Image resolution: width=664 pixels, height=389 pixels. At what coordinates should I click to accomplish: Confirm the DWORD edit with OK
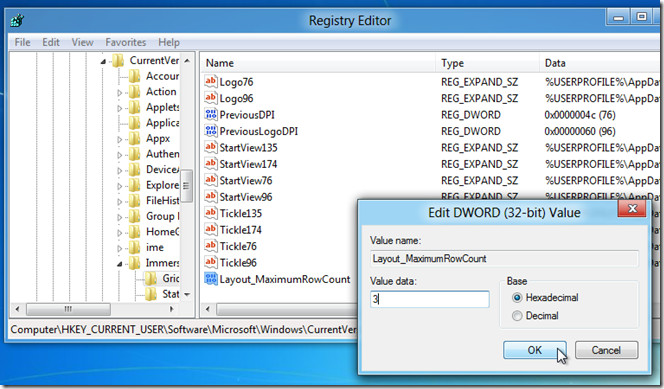click(534, 350)
